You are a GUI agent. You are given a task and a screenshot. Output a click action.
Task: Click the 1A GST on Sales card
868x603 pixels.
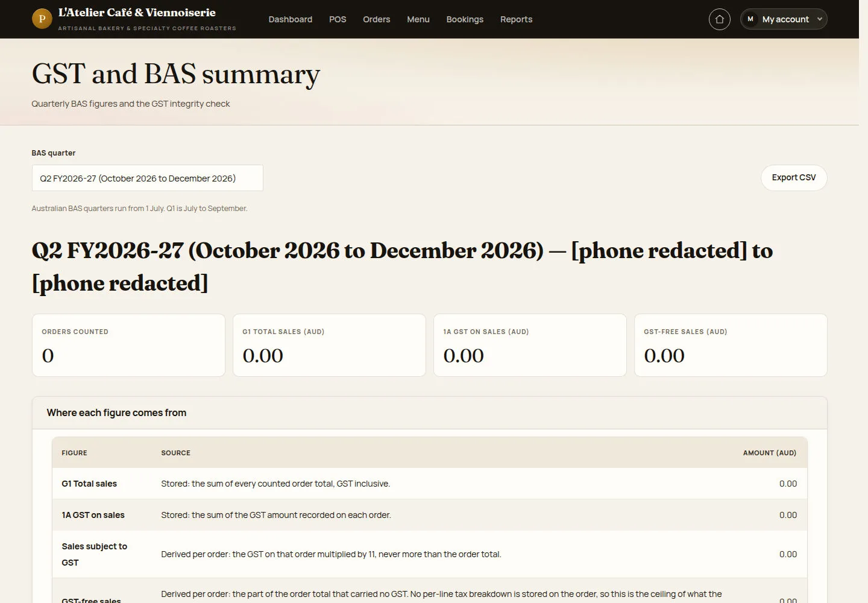pyautogui.click(x=530, y=345)
